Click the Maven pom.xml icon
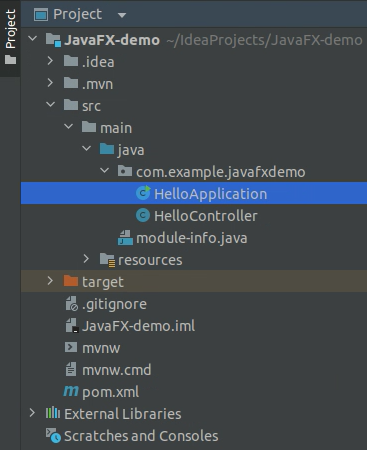Image resolution: width=367 pixels, height=450 pixels. 71,391
